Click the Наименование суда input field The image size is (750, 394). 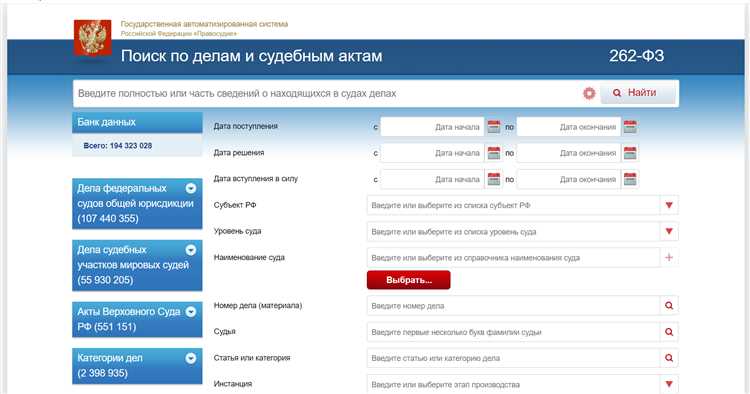[513, 258]
